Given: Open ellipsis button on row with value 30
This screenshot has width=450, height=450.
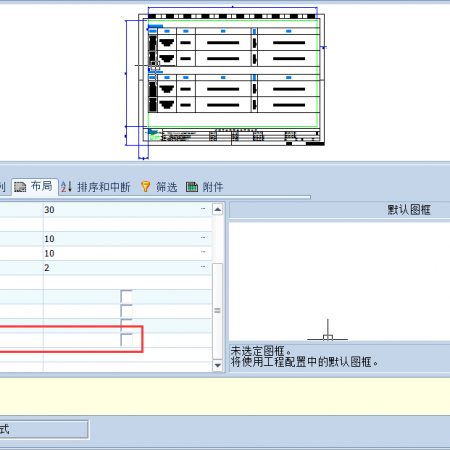Looking at the screenshot, I should click(203, 209).
